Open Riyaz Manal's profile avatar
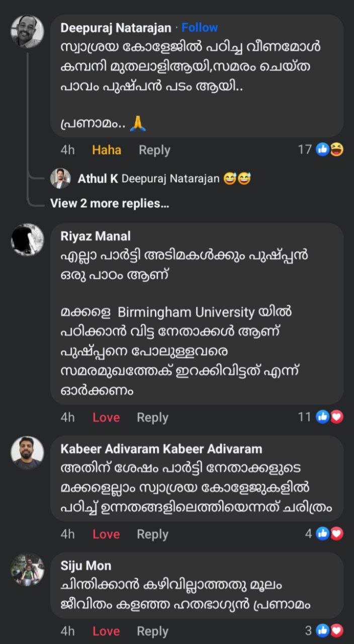The image size is (354, 644). [27, 240]
